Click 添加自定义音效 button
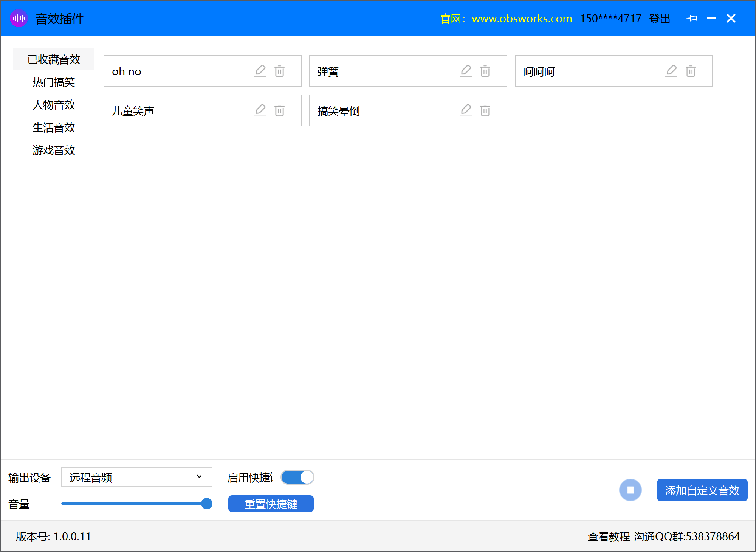 point(702,490)
